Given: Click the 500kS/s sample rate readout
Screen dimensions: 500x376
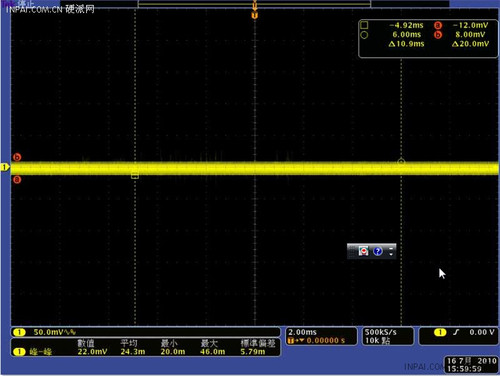Looking at the screenshot, I should 381,332.
